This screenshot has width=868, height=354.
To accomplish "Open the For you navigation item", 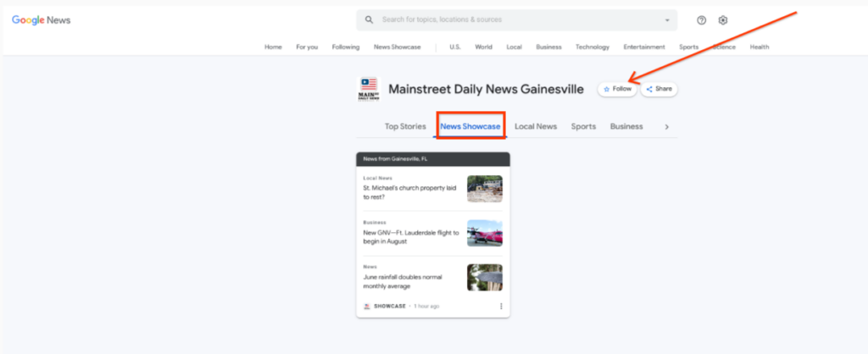I will point(307,47).
